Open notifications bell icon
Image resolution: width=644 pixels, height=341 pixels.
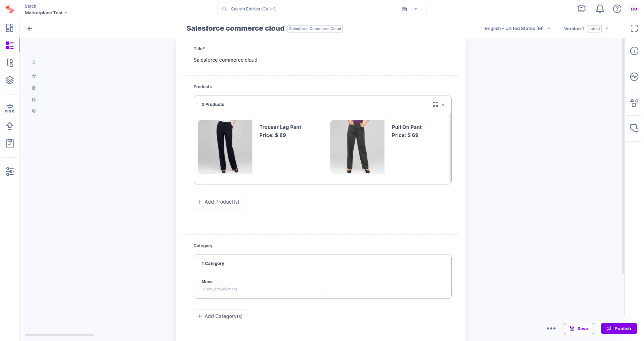(600, 9)
